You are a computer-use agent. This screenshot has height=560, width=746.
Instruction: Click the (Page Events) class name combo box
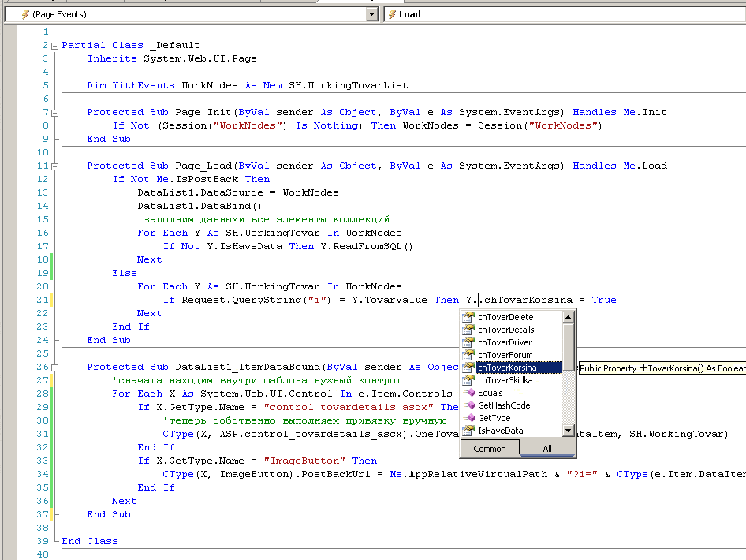(192, 14)
